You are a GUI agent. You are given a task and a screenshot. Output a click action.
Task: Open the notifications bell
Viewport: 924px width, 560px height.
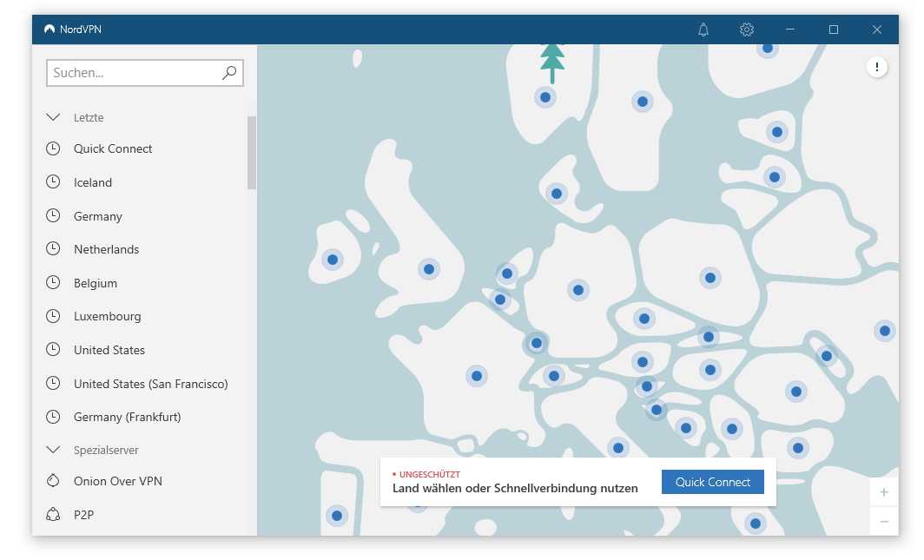tap(703, 30)
